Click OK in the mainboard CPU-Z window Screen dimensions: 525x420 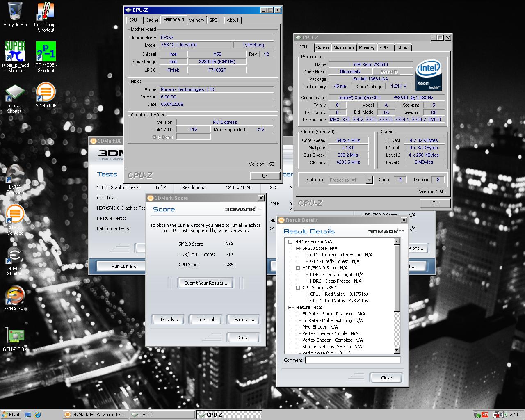(x=265, y=176)
